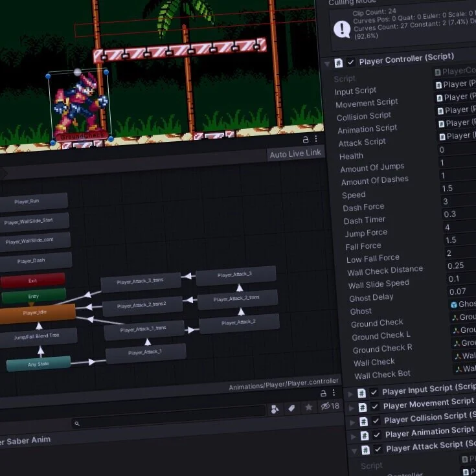This screenshot has width=476, height=476.
Task: Select the Exit node in Animator
Action: tap(33, 280)
